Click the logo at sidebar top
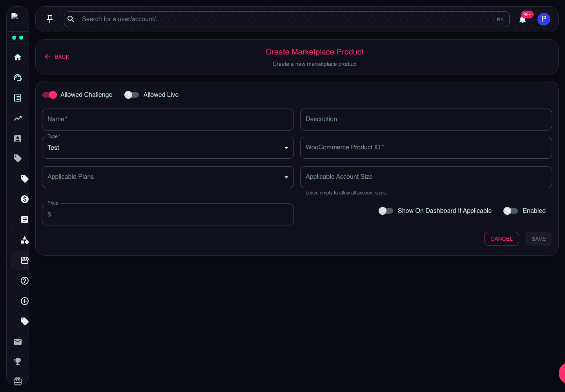Viewport: 565px width, 392px height. [15, 16]
